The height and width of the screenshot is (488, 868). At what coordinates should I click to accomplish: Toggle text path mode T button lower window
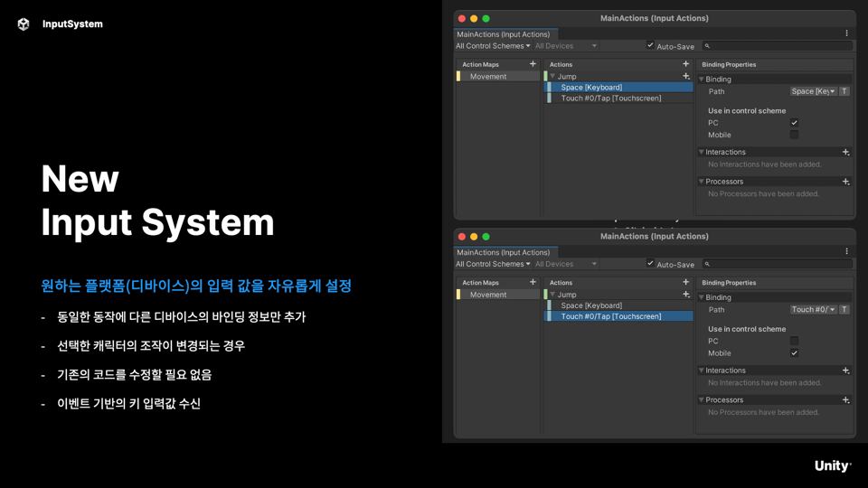[844, 309]
